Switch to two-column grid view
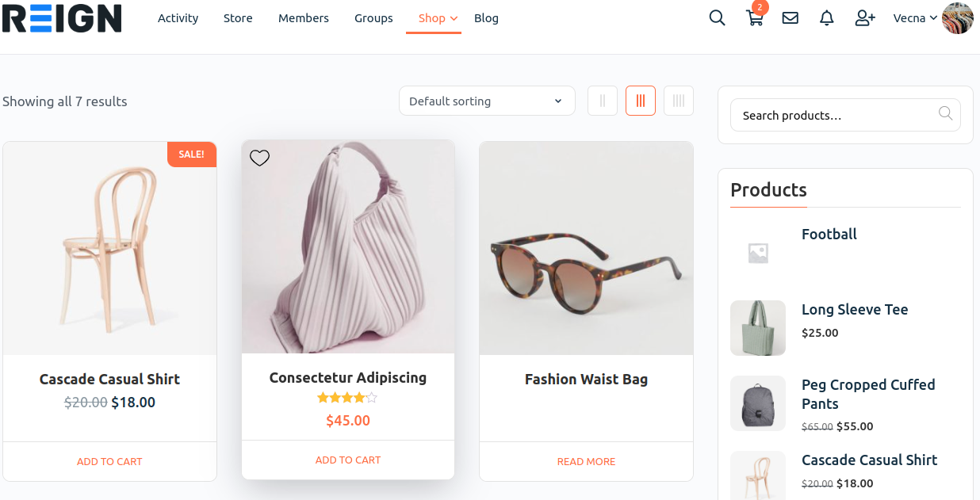980x500 pixels. pos(603,101)
